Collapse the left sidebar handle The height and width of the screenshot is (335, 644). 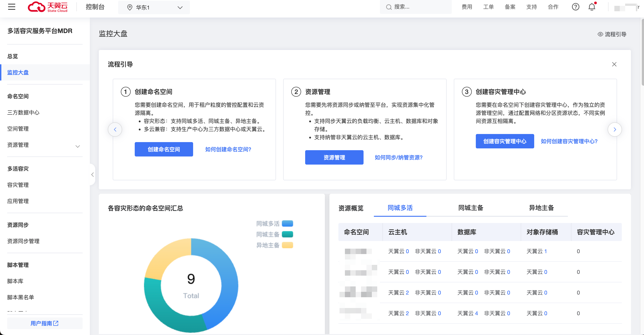92,174
